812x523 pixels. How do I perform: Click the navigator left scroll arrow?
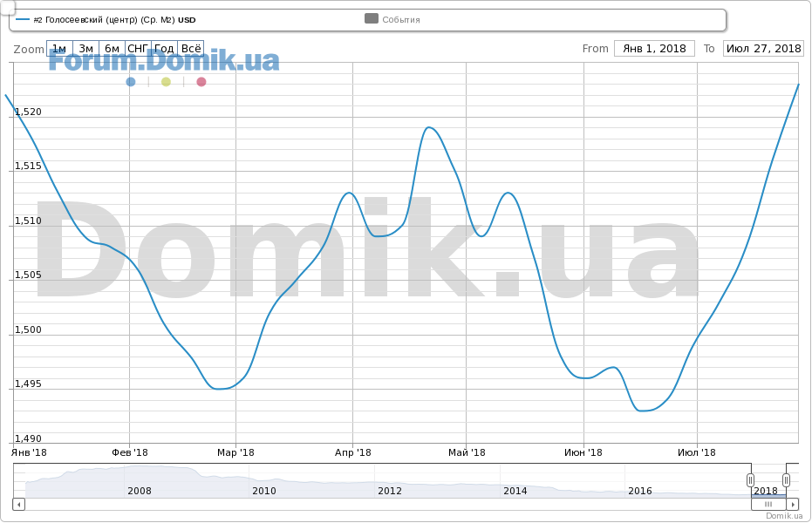tap(19, 504)
